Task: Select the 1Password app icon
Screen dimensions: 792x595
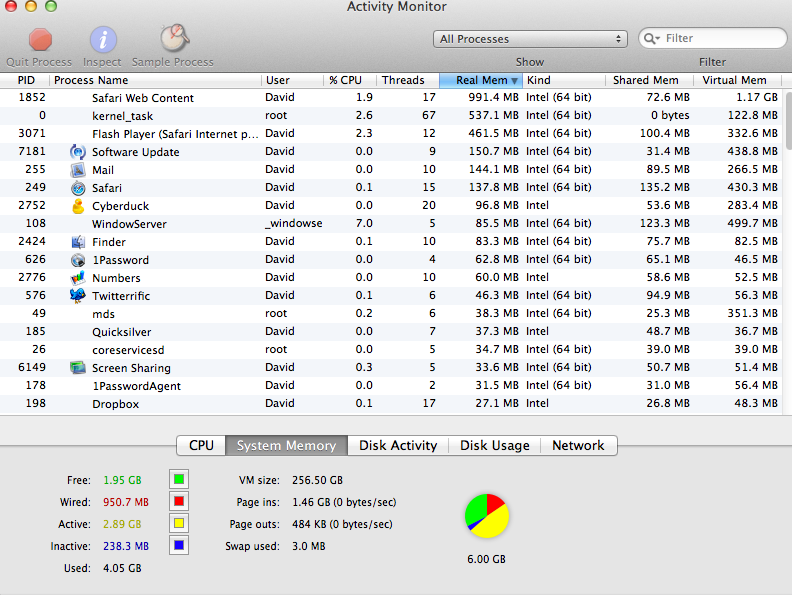Action: [78, 260]
